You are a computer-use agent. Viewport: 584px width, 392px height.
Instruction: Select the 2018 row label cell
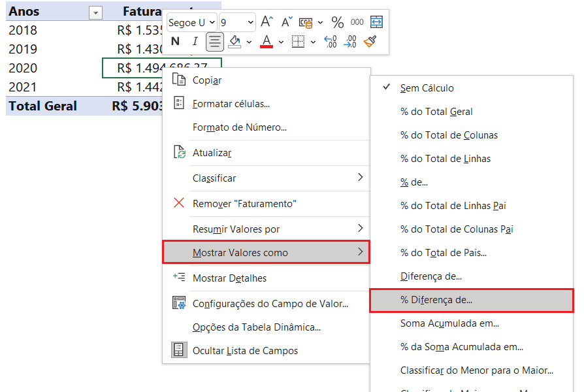coord(24,30)
